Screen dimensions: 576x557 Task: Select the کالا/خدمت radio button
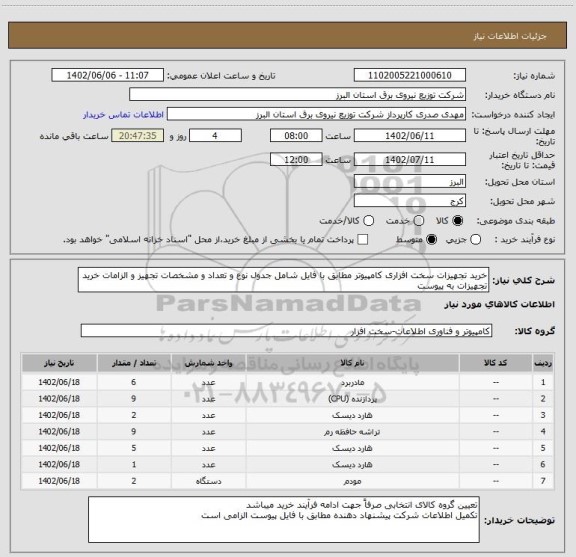pyautogui.click(x=368, y=221)
